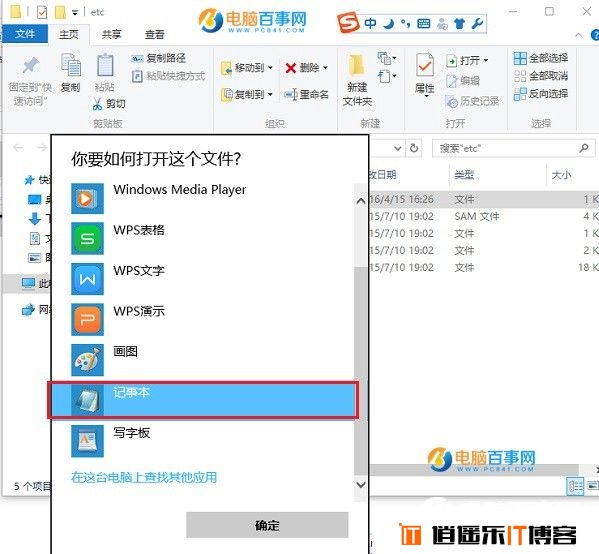Viewport: 599px width, 554px height.
Task: Switch to the 主页 ribbon tab
Action: [x=69, y=34]
